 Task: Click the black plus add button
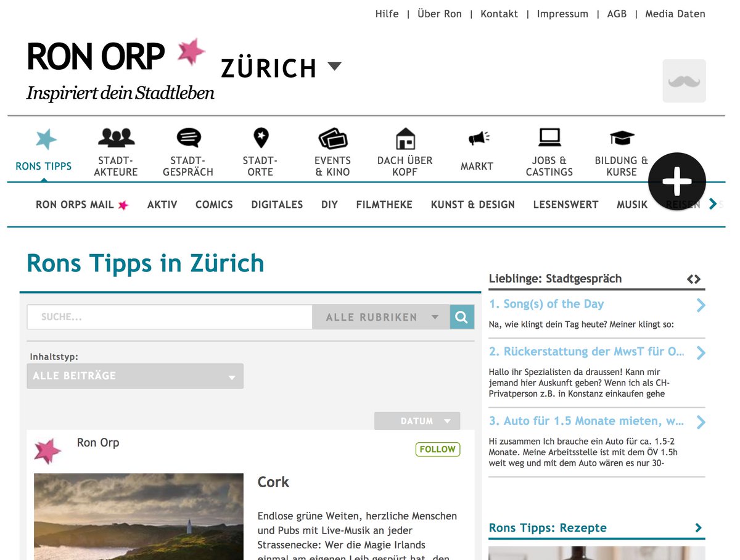(677, 181)
